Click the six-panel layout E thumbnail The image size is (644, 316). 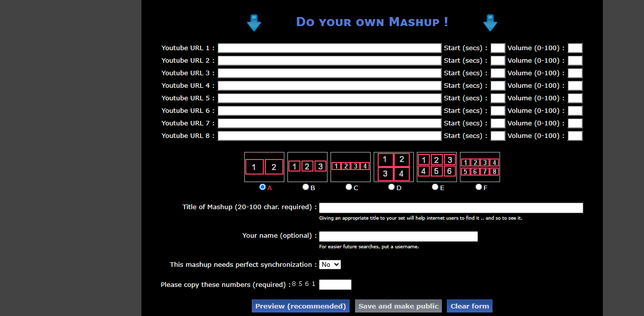tap(436, 167)
